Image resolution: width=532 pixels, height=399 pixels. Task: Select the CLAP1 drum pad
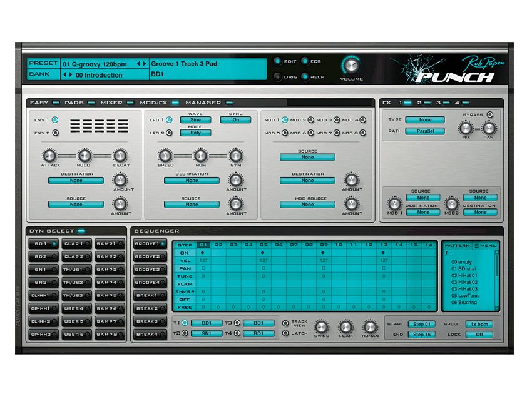[x=77, y=244]
